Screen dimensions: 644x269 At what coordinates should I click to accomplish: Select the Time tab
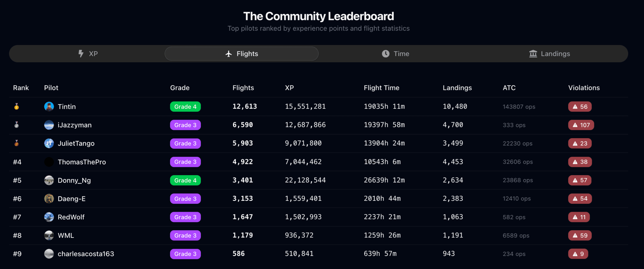pos(395,54)
